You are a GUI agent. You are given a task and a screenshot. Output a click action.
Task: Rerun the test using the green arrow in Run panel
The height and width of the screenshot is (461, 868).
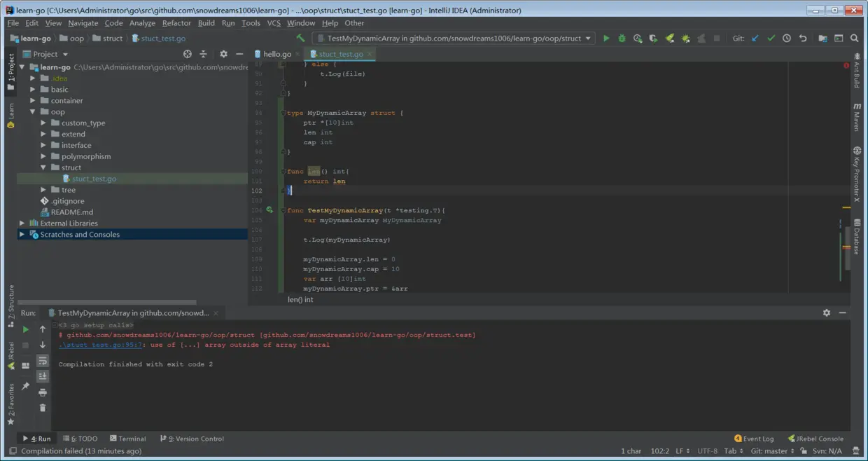pos(25,329)
